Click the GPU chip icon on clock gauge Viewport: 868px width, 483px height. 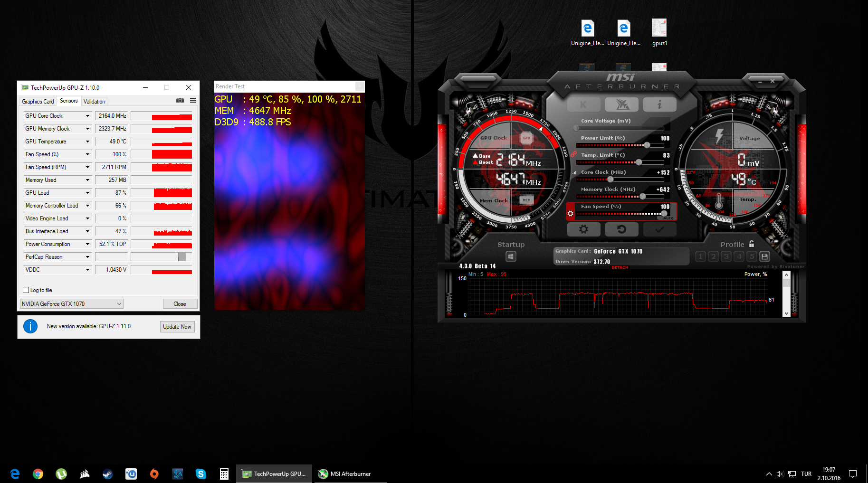[526, 138]
